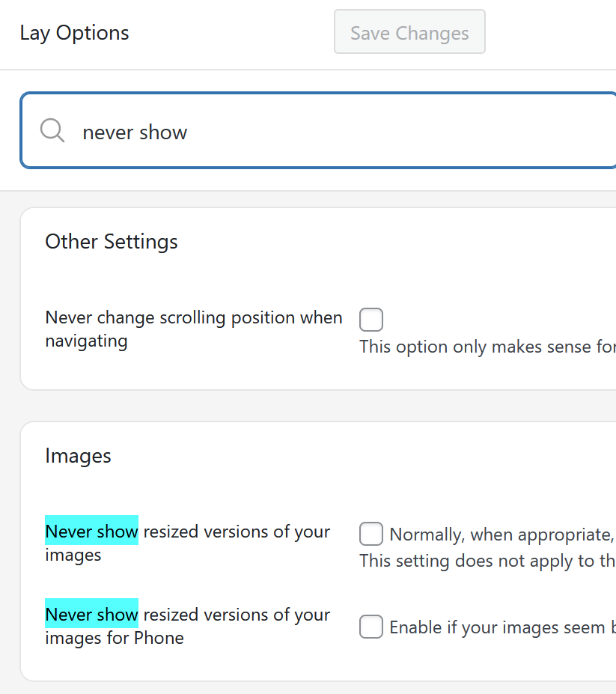Click the "Normally, when appropriate" description text
This screenshot has height=694, width=616.
pos(501,535)
